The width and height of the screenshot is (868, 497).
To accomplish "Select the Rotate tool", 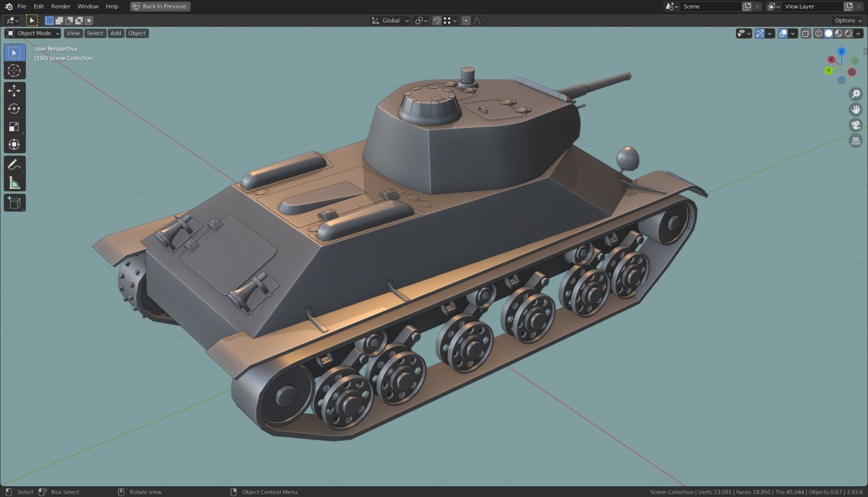I will point(15,109).
